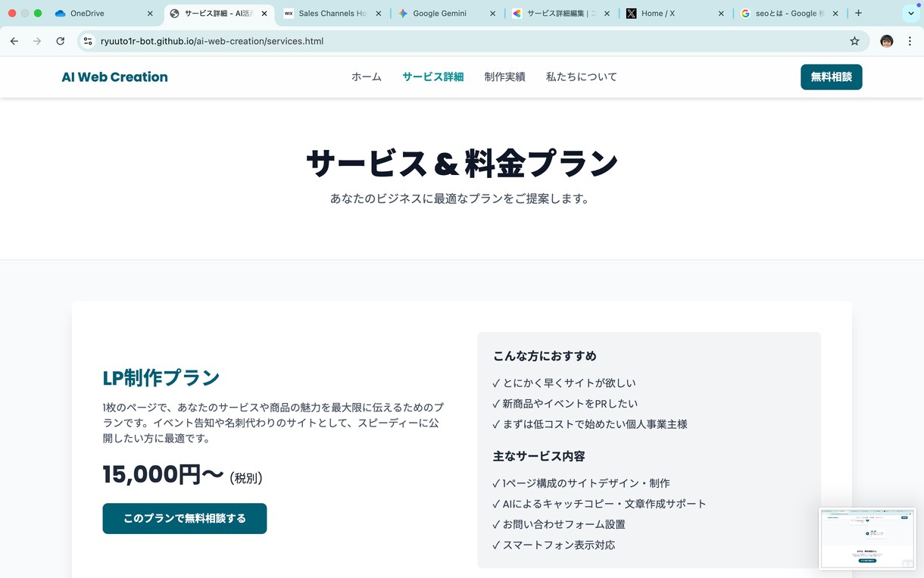This screenshot has width=924, height=578.
Task: Switch to the Google Gemini tab
Action: [447, 13]
